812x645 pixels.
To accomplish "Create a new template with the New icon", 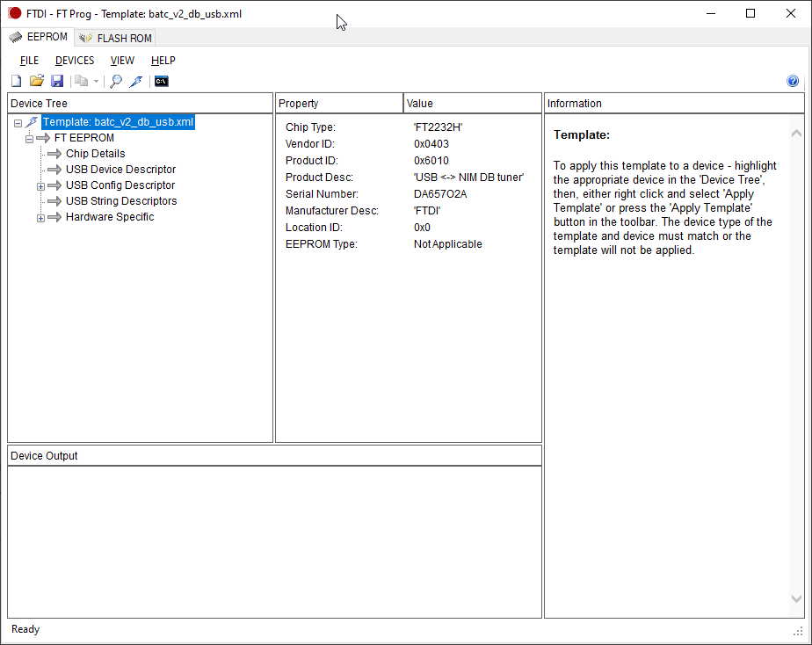I will click(16, 81).
